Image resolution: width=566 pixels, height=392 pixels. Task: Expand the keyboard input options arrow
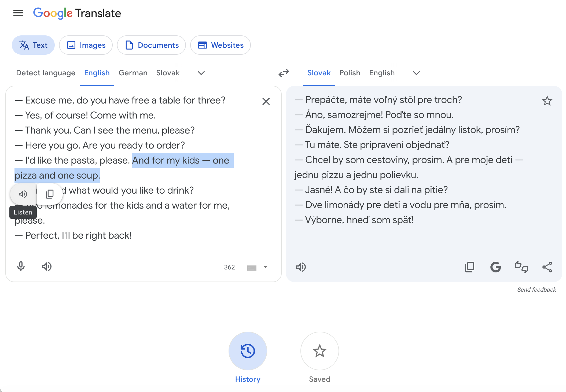click(265, 267)
